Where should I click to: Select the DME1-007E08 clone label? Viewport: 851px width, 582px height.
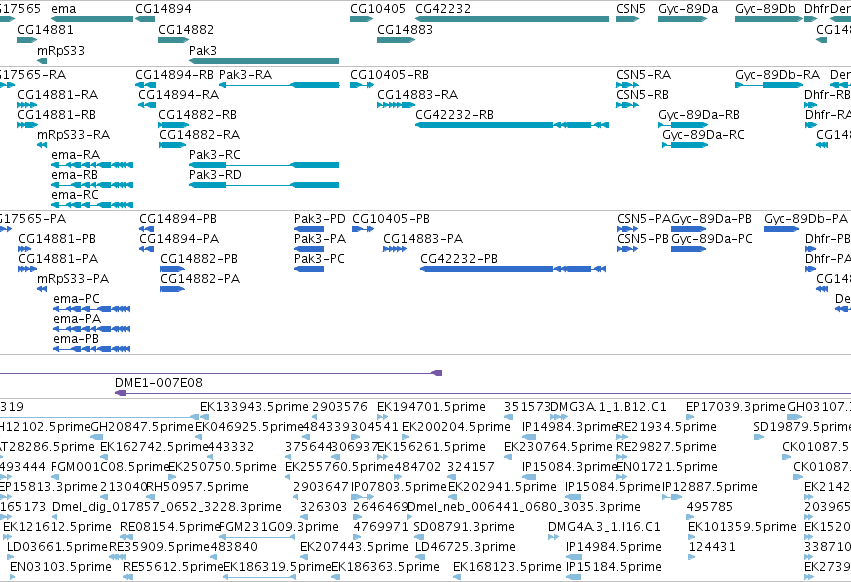point(159,383)
